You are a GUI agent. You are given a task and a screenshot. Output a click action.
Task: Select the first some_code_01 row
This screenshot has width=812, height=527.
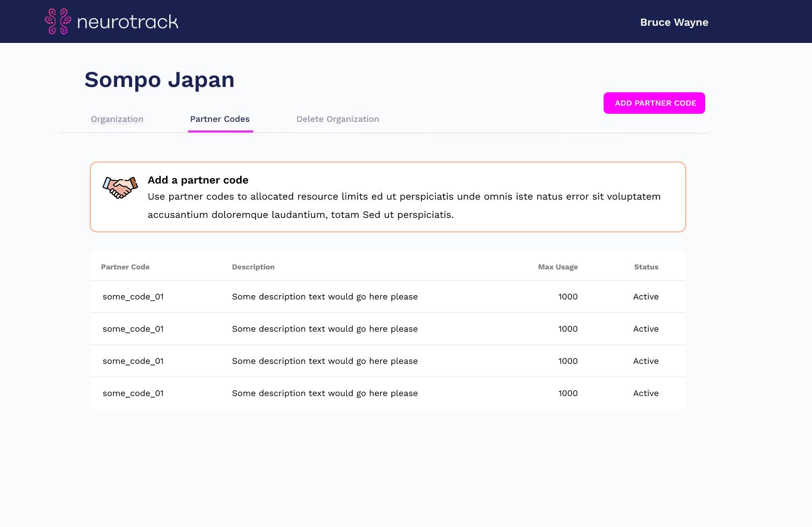click(133, 296)
